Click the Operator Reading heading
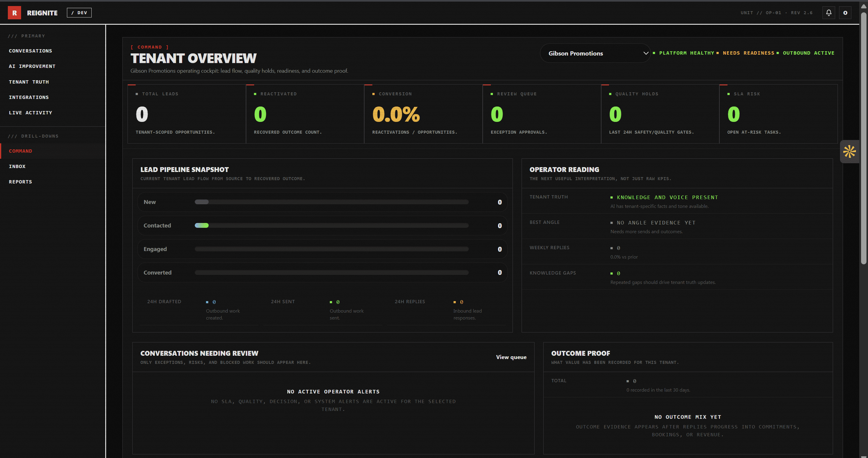The image size is (868, 458). coord(564,170)
